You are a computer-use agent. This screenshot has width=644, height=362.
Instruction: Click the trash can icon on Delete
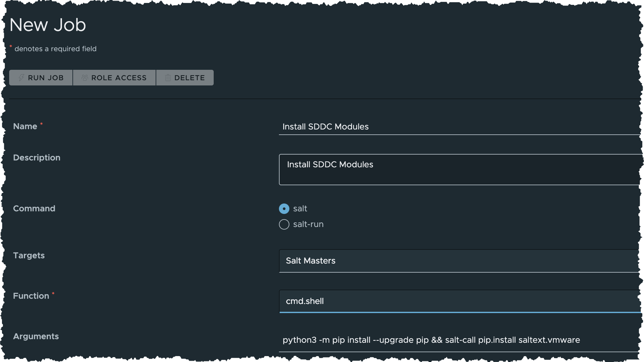[x=168, y=78]
